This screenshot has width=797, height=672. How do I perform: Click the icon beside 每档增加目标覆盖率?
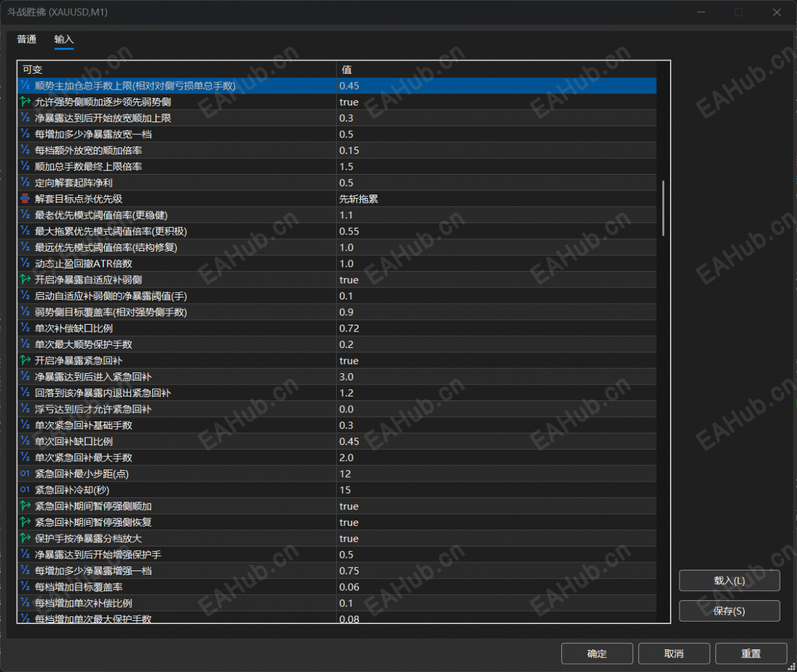(x=25, y=586)
